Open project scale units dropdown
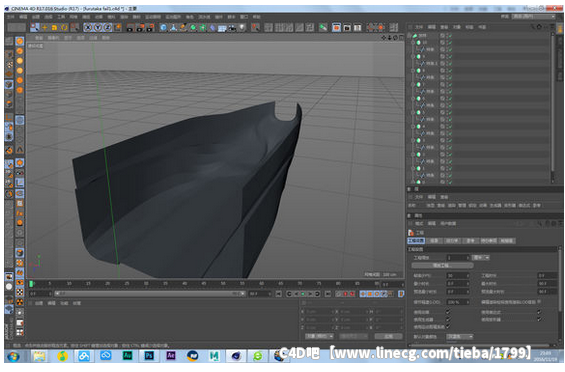The height and width of the screenshot is (372, 565). point(481,257)
